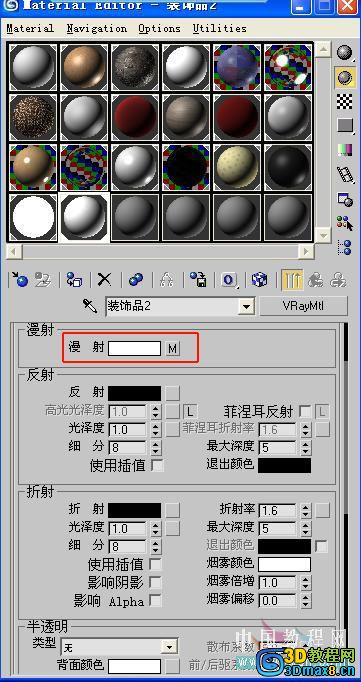Click Put Material to Scene icon

coord(43,279)
